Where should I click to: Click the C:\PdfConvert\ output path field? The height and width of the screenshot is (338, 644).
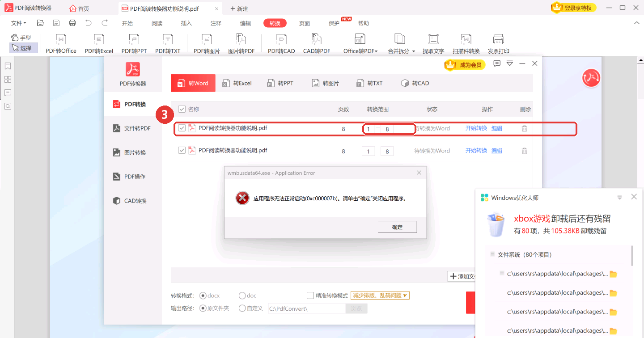[x=307, y=308]
